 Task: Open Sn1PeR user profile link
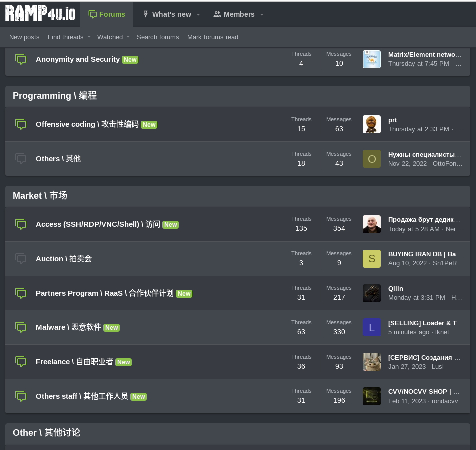445,263
